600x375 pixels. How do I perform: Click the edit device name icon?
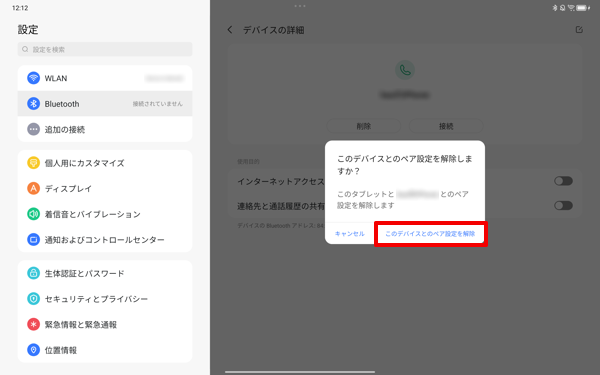(x=579, y=29)
